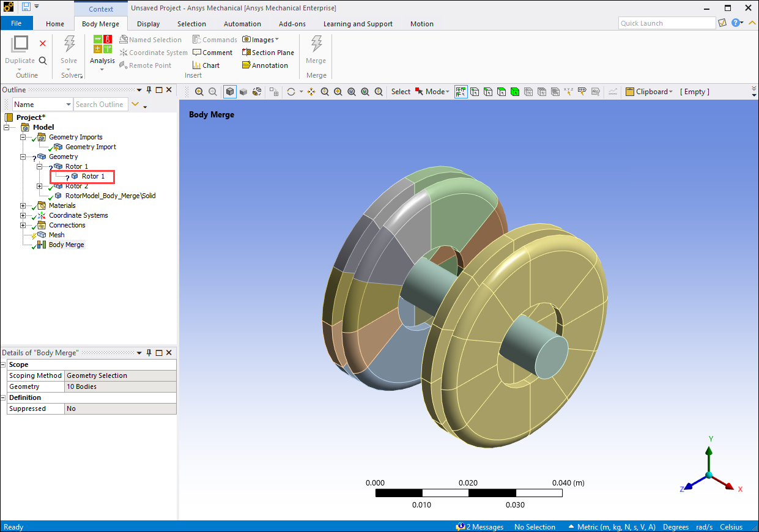The image size is (759, 532).
Task: Pin the Outline panel
Action: pyautogui.click(x=149, y=90)
